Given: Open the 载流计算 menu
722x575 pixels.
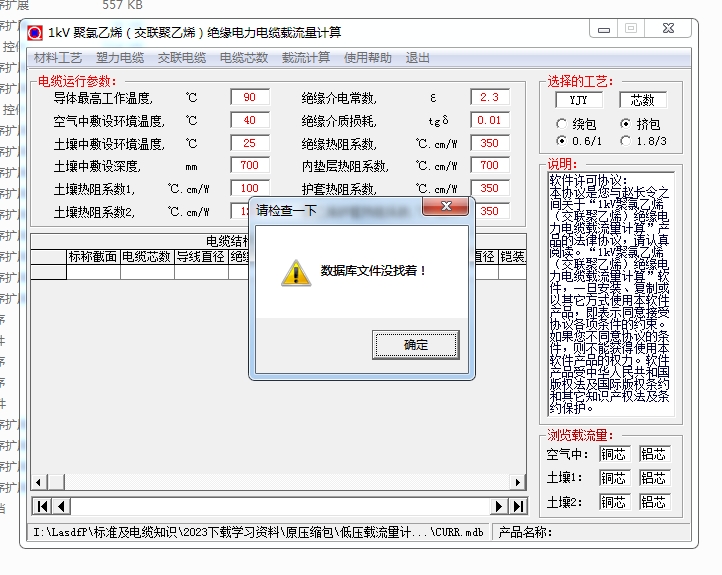Looking at the screenshot, I should pos(305,58).
